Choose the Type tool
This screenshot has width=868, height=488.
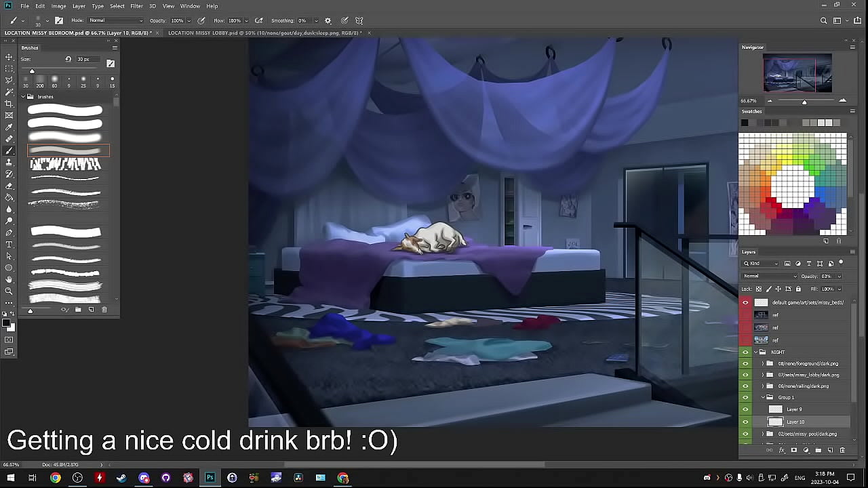(9, 244)
